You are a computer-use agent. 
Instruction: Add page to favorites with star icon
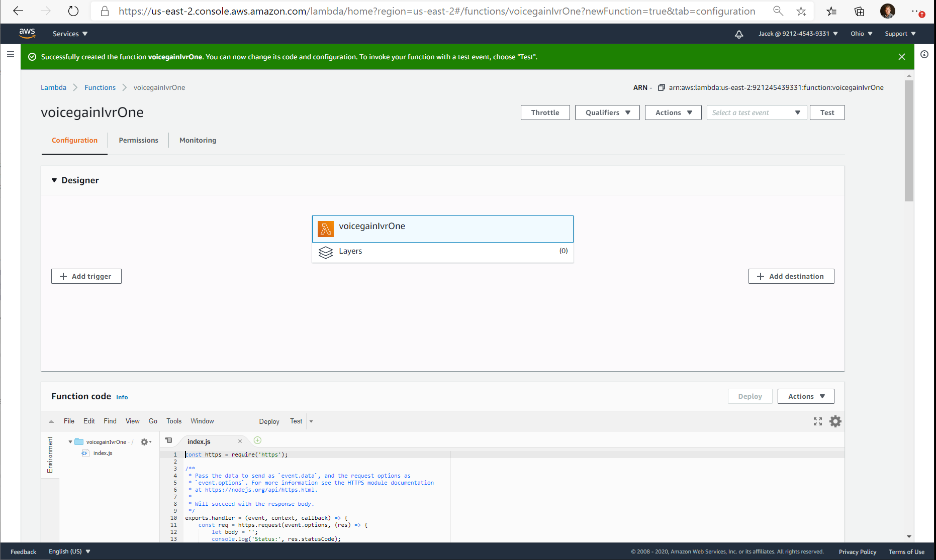pyautogui.click(x=801, y=11)
